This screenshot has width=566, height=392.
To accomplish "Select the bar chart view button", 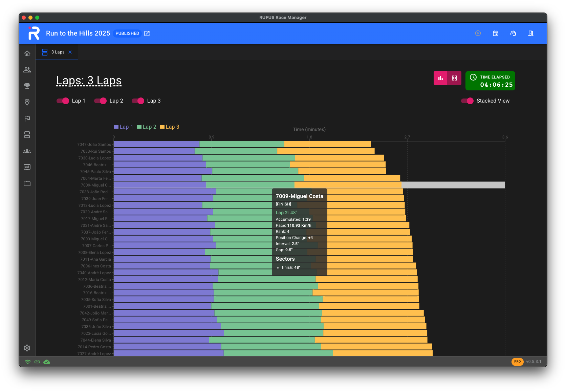I will [x=440, y=78].
